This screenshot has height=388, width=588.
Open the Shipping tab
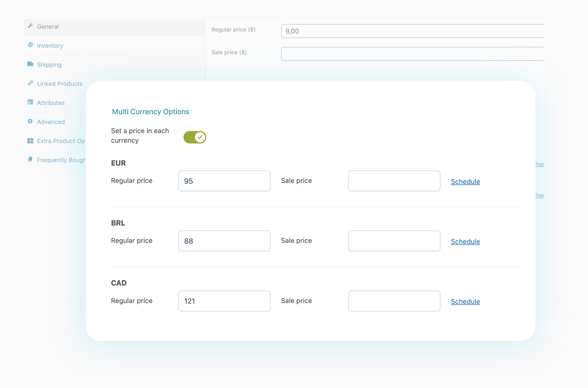pyautogui.click(x=49, y=64)
